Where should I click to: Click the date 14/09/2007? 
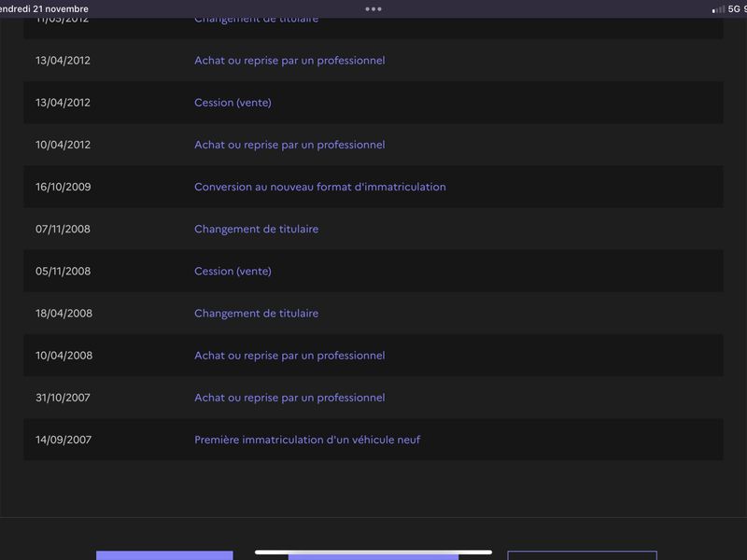click(63, 440)
